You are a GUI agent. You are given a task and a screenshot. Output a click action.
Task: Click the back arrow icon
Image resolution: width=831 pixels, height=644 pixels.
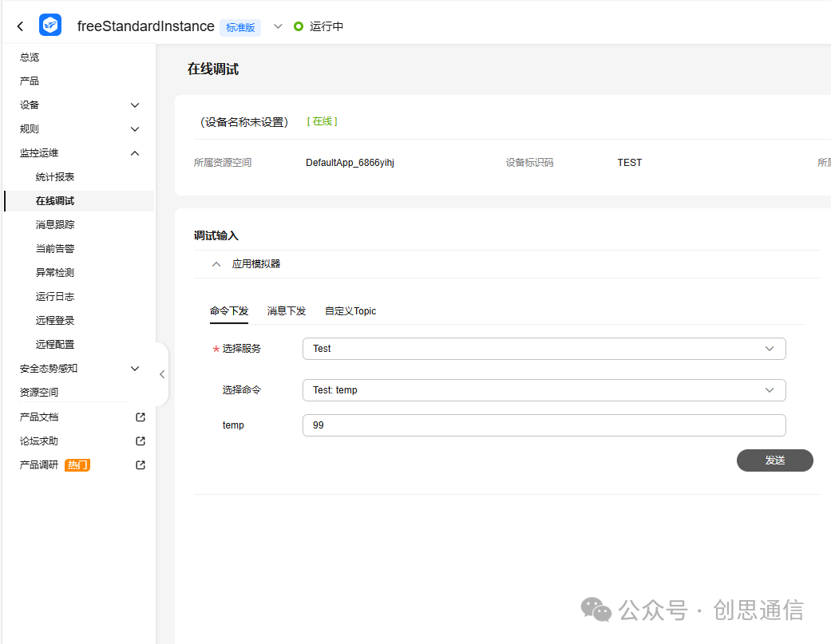[20, 26]
